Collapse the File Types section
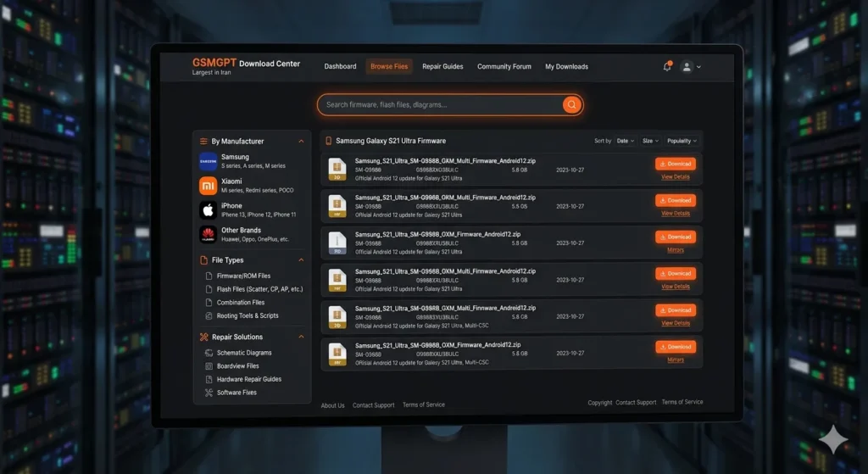This screenshot has height=474, width=868. click(x=301, y=259)
